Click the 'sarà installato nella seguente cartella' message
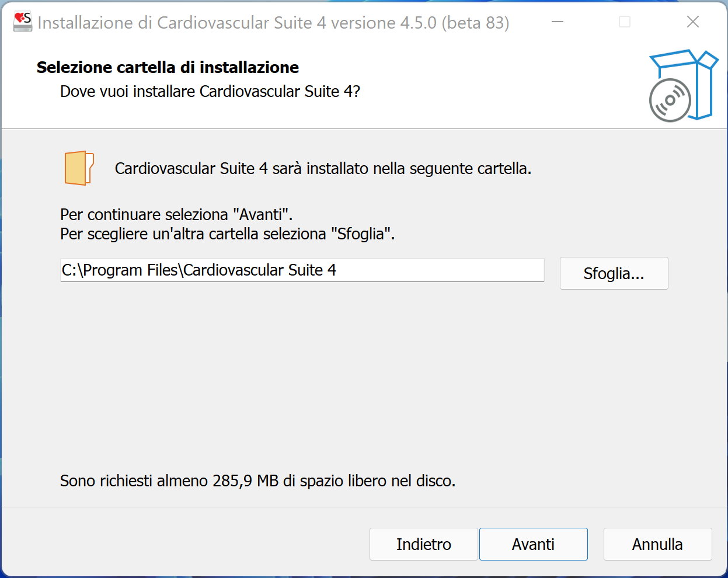 (x=323, y=169)
